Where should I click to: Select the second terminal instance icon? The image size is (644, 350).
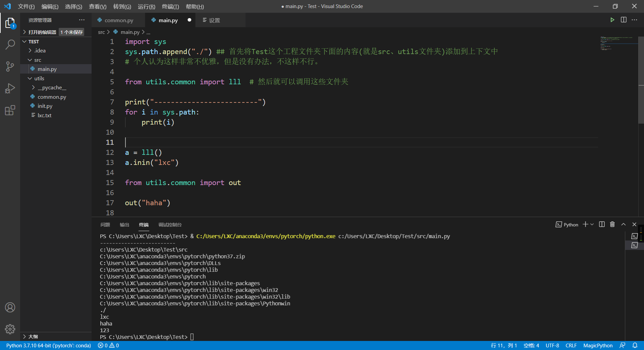click(635, 245)
